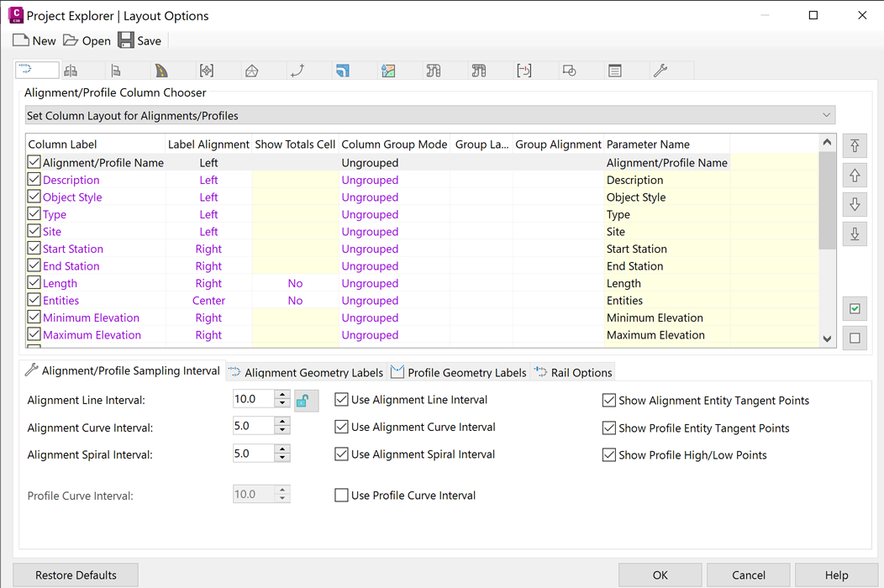Image resolution: width=884 pixels, height=588 pixels.
Task: Select the assemblies (balance) tab icon
Action: pyautogui.click(x=71, y=71)
